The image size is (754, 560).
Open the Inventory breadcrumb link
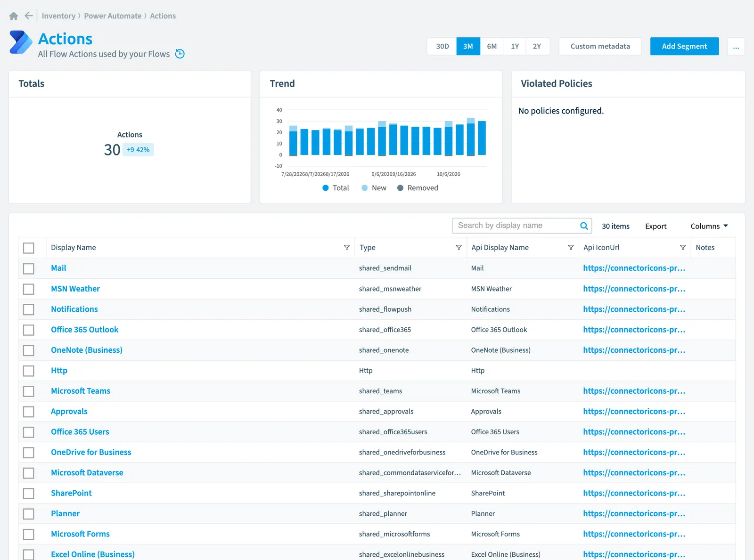[58, 16]
